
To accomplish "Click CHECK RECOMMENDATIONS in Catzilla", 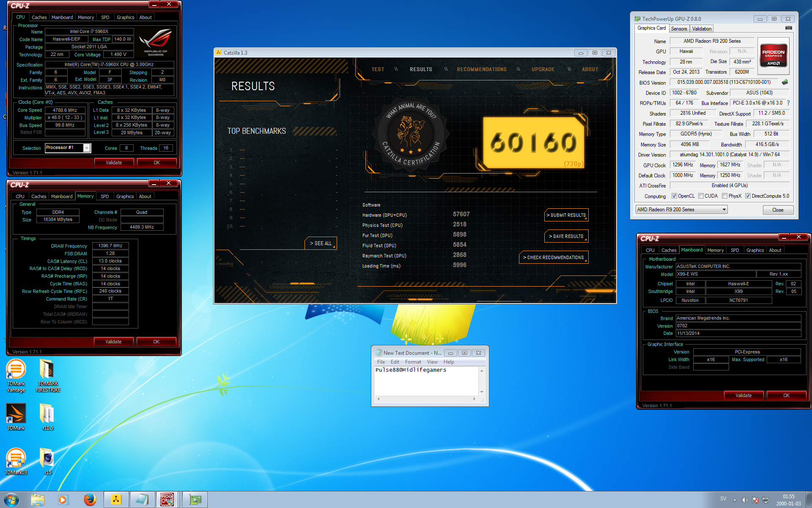I will point(554,257).
